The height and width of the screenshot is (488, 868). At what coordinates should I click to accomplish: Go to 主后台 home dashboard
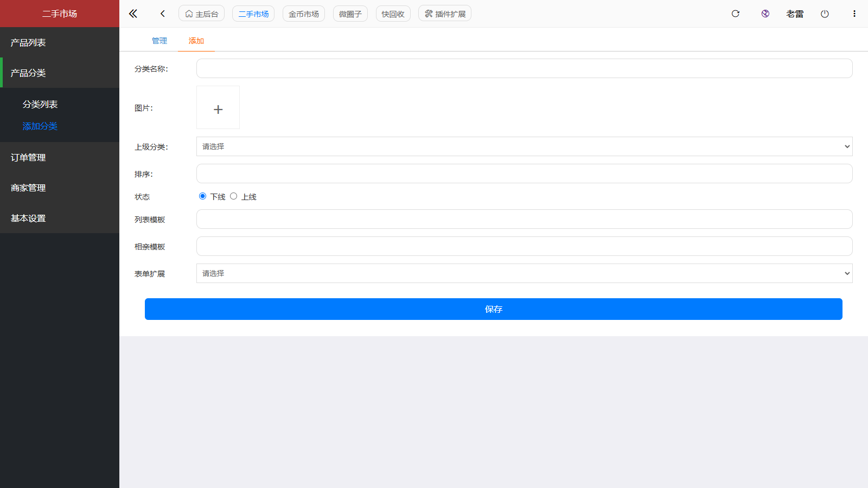(x=201, y=14)
